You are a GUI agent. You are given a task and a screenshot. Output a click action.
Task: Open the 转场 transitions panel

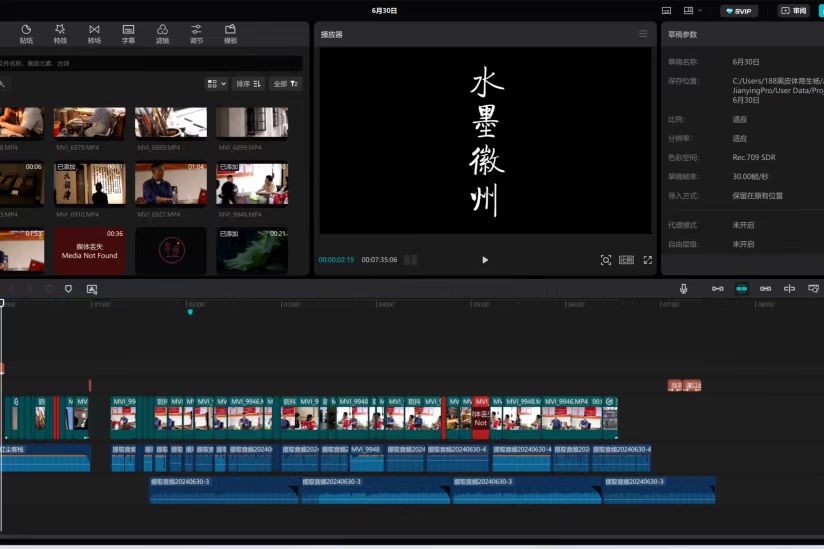(94, 34)
